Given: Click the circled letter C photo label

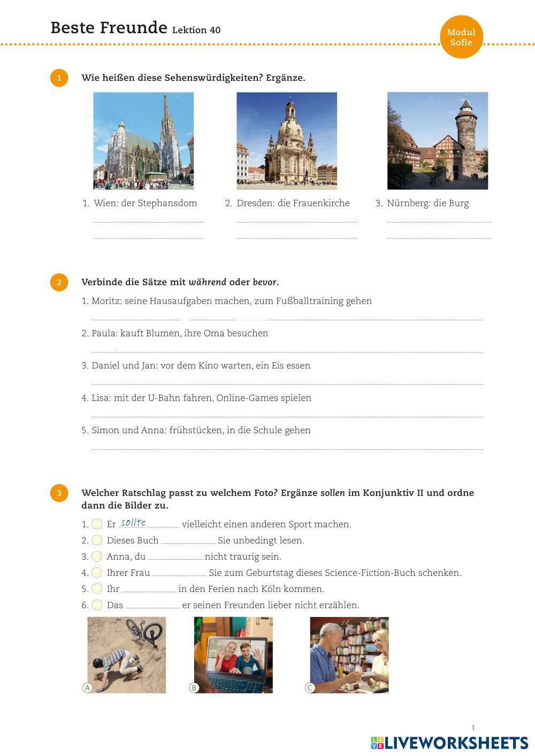Looking at the screenshot, I should click(x=310, y=688).
